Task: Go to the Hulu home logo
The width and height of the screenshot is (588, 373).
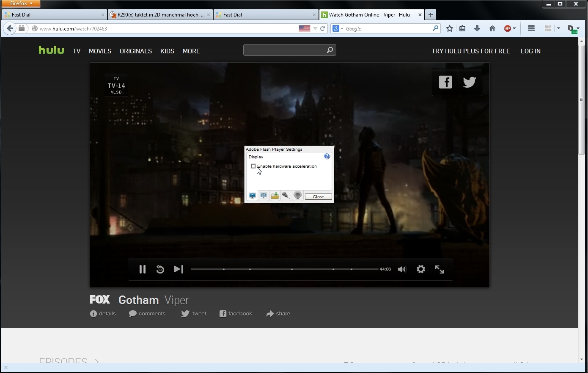Action: (51, 50)
